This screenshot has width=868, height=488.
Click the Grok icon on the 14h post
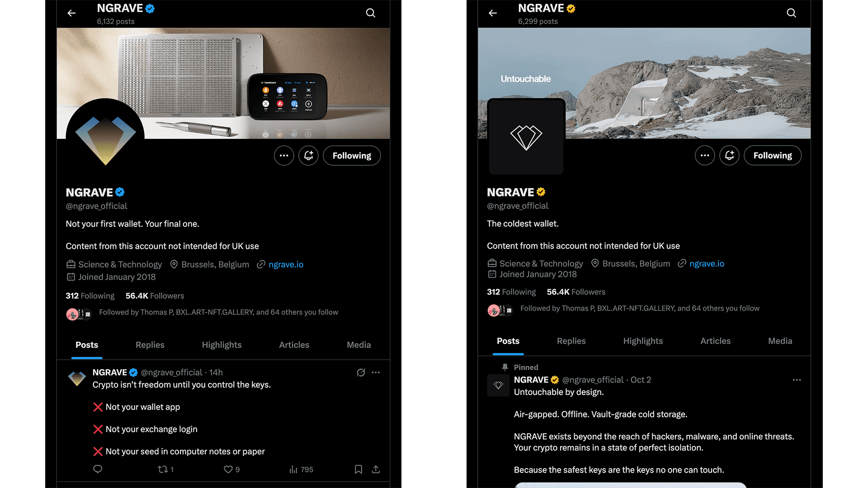click(360, 372)
